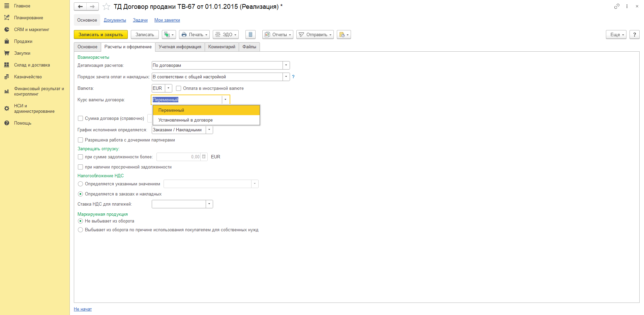This screenshot has width=644, height=315.
Task: Expand Детализация расчетов dropdown
Action: [x=286, y=65]
